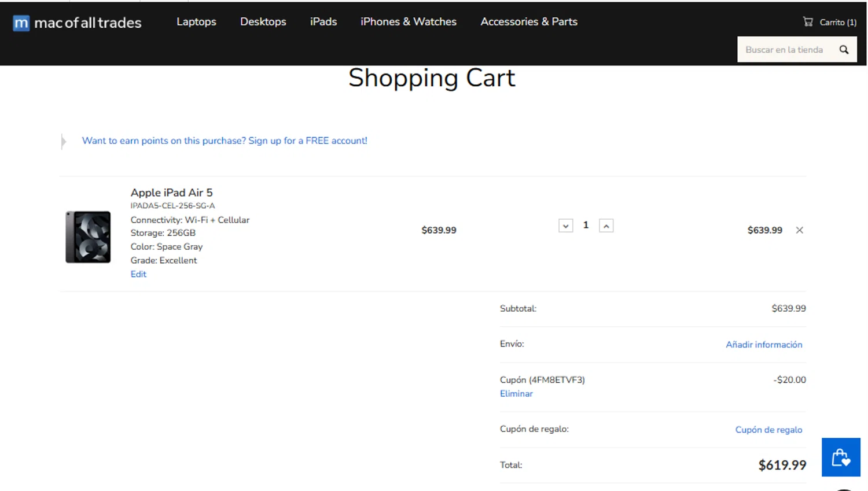
Task: Open the Desktops menu
Action: coord(263,22)
